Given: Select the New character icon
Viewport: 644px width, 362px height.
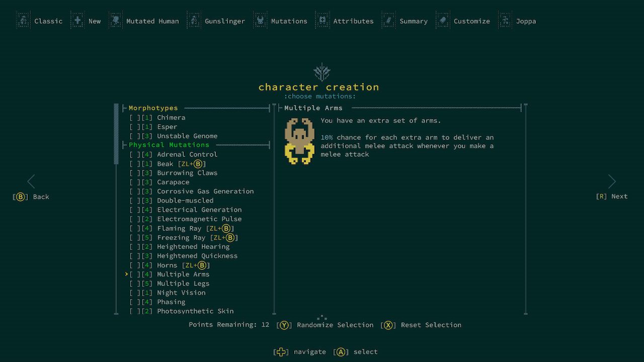Looking at the screenshot, I should (78, 21).
